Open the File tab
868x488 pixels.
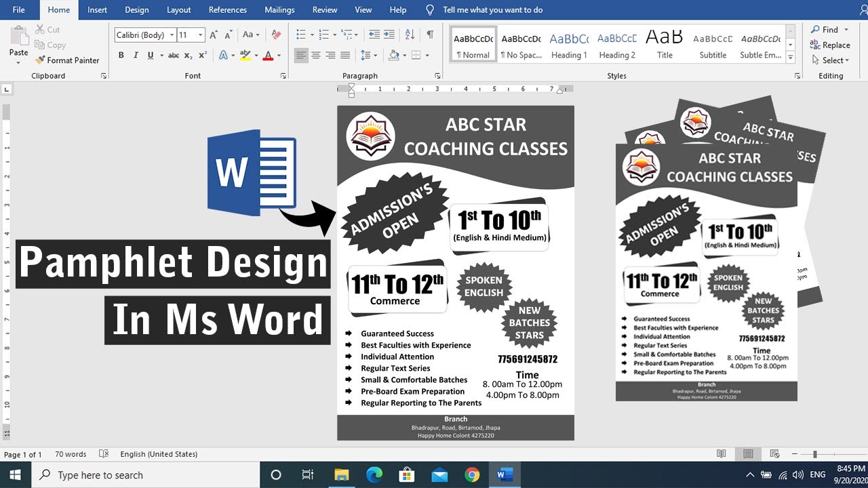pyautogui.click(x=19, y=9)
